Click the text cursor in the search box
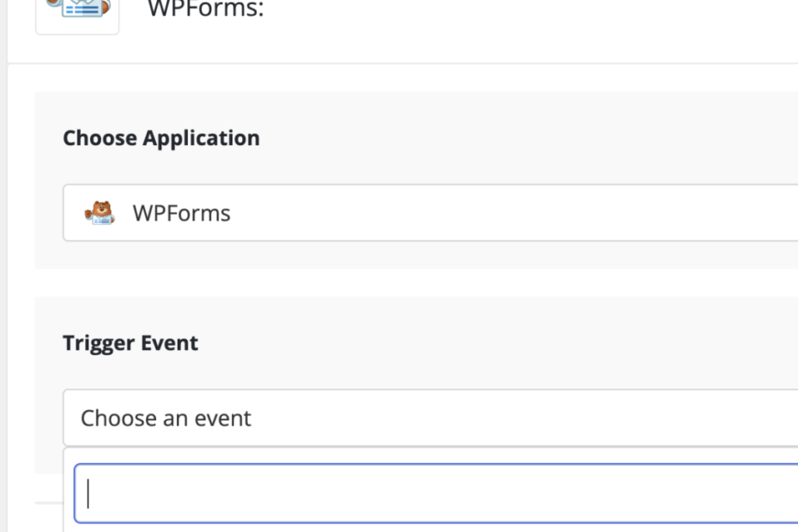Image resolution: width=798 pixels, height=532 pixels. pos(89,494)
